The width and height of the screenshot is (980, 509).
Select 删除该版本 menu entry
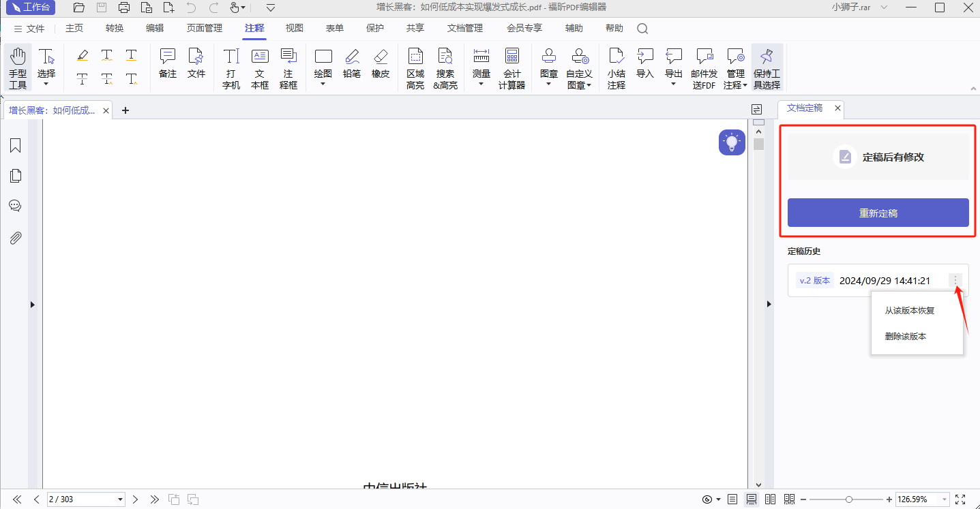tap(905, 337)
